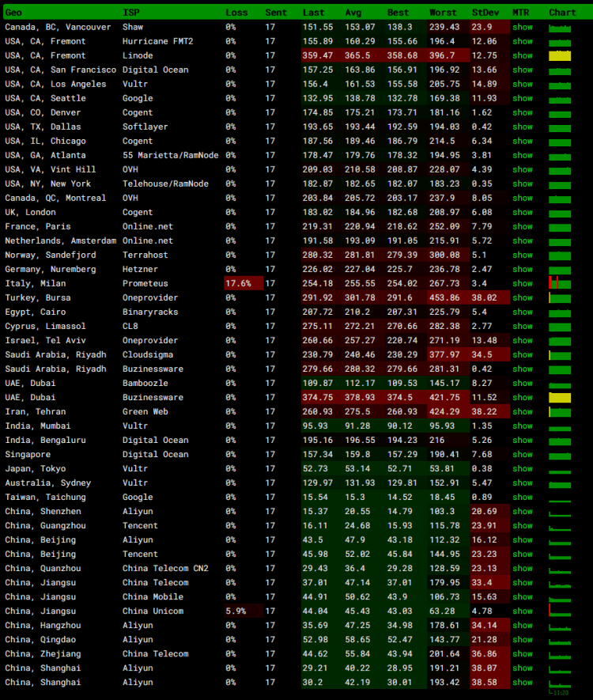Click show link for China Unicom Jiangsu
The height and width of the screenshot is (700, 593).
[523, 611]
